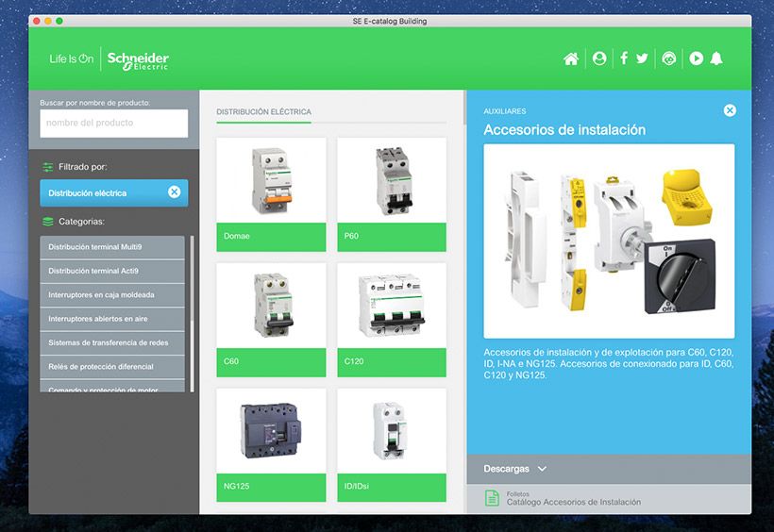This screenshot has height=532, width=774.
Task: Click the accessories product image
Action: pos(609,241)
